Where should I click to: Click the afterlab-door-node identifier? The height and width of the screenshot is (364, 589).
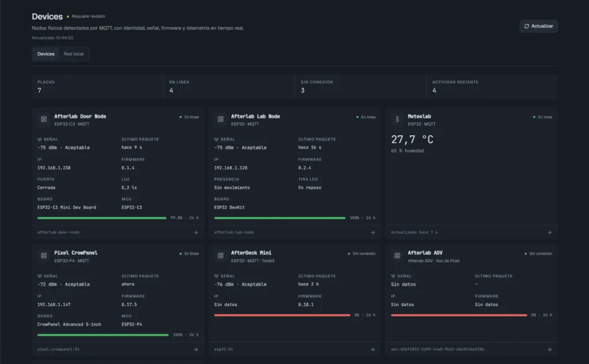[58, 232]
